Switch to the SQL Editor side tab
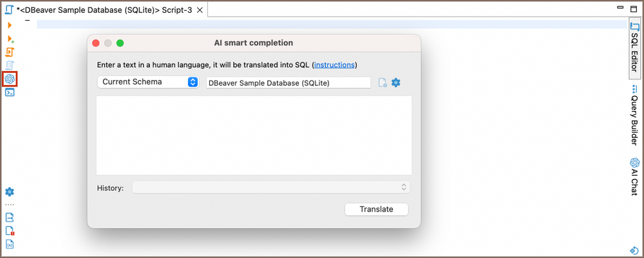This screenshot has width=644, height=258. [x=634, y=49]
